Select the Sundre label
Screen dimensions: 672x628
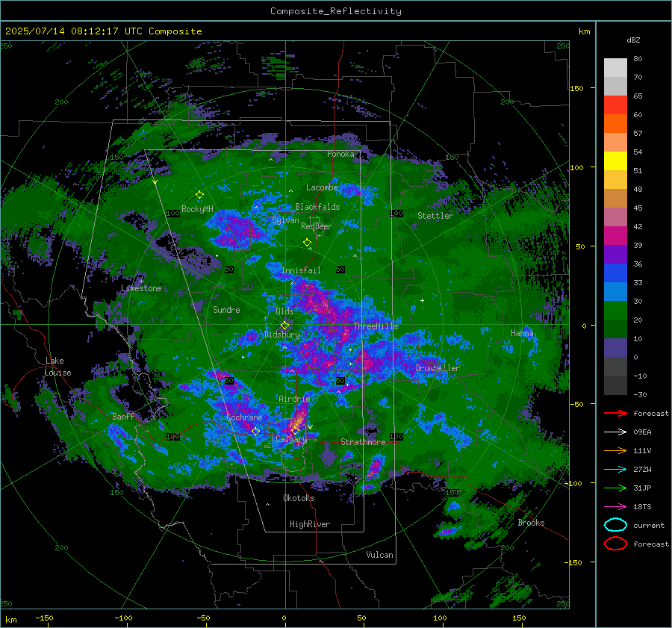[226, 309]
